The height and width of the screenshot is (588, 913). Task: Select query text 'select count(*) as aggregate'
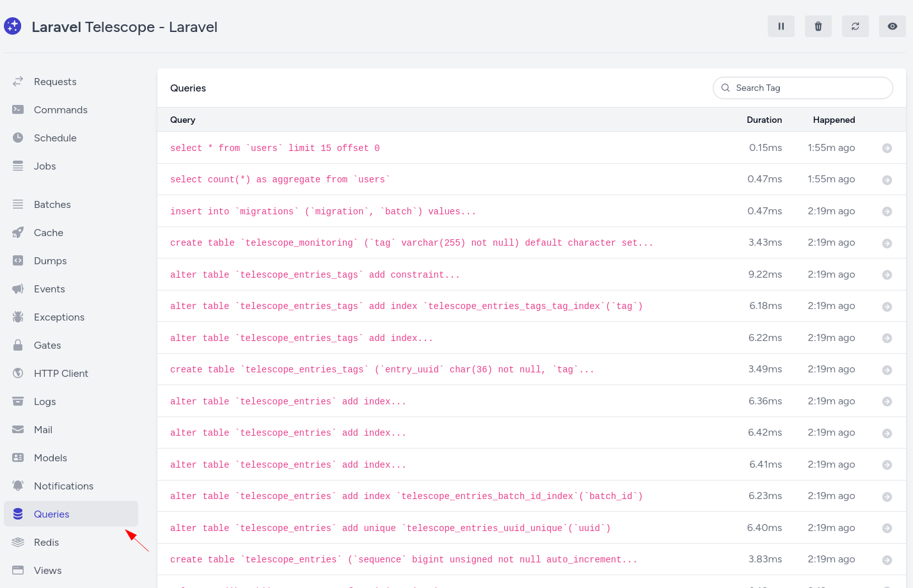pos(280,180)
